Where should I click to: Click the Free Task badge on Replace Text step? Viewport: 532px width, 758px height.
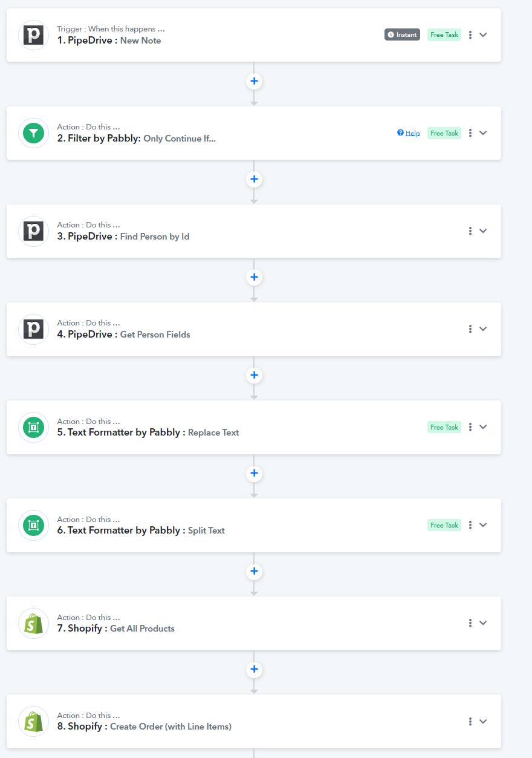[444, 427]
